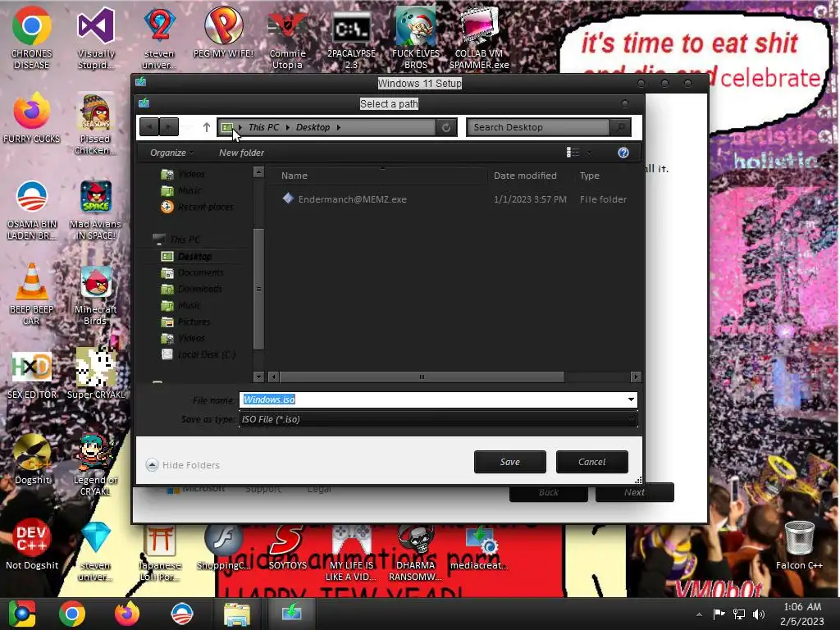Screen dimensions: 840x630
Task: Select Pictures in the navigation tree
Action: tap(194, 322)
